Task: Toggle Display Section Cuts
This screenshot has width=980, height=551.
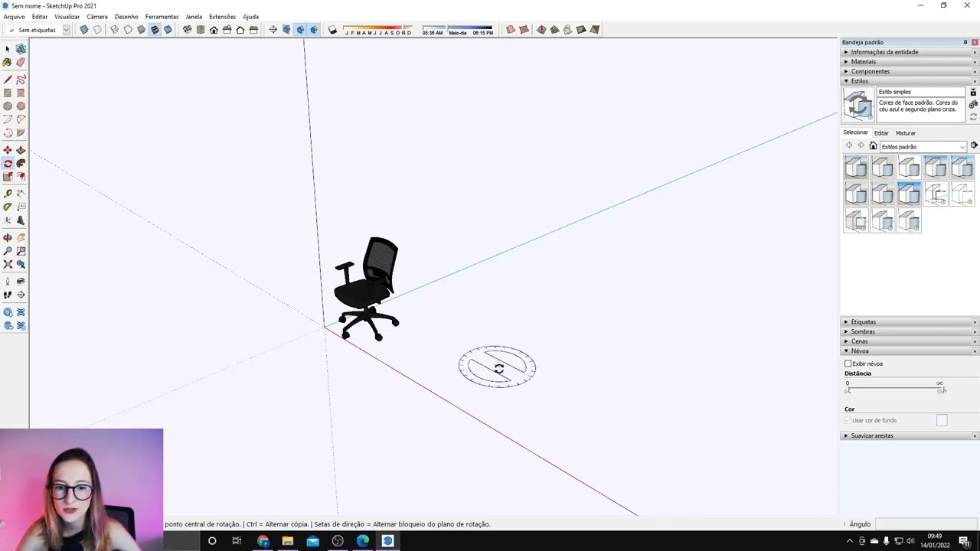Action: coord(300,30)
